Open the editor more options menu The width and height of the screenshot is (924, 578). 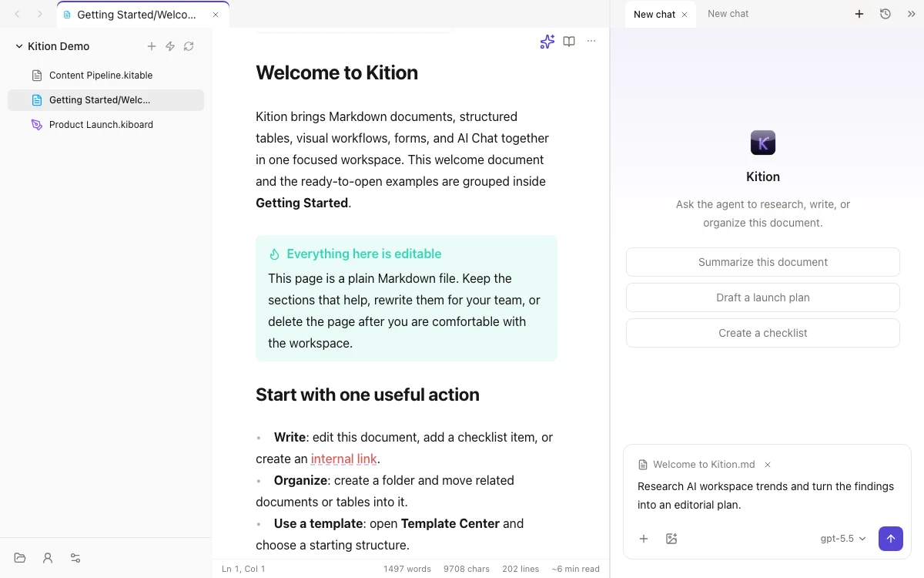[591, 42]
